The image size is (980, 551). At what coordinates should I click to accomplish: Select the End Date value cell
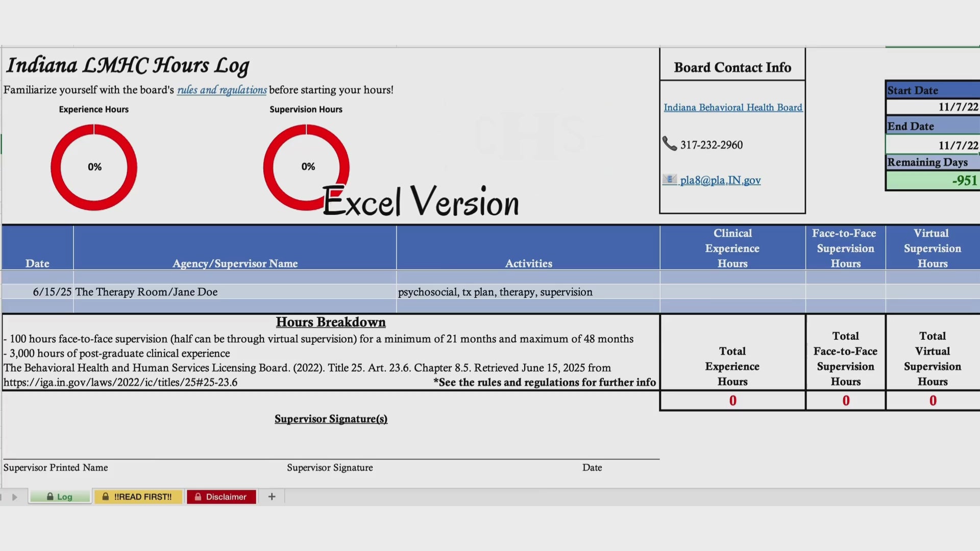[933, 145]
